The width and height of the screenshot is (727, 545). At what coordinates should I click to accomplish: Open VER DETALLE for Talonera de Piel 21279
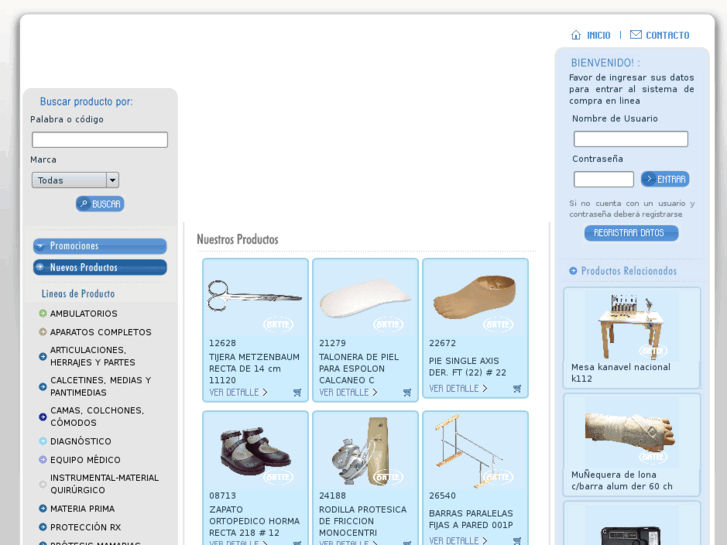click(x=348, y=392)
